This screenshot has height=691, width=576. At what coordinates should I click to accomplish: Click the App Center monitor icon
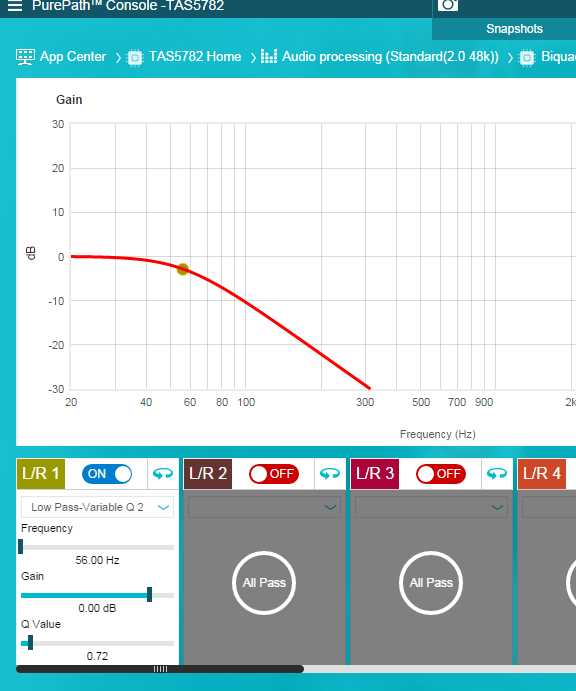pos(25,57)
